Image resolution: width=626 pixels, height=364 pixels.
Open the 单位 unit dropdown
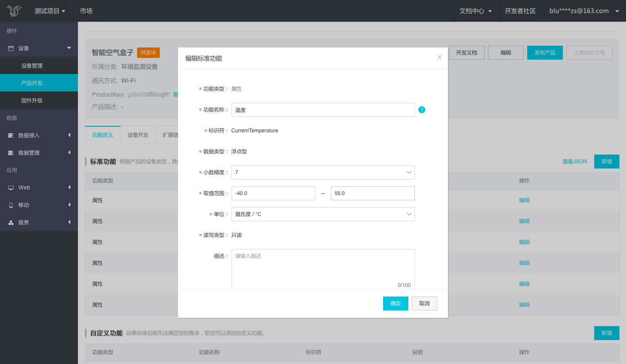[323, 214]
